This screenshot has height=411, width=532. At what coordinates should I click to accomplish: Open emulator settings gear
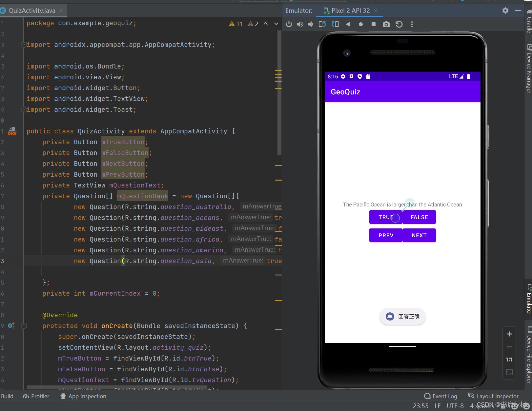[505, 10]
